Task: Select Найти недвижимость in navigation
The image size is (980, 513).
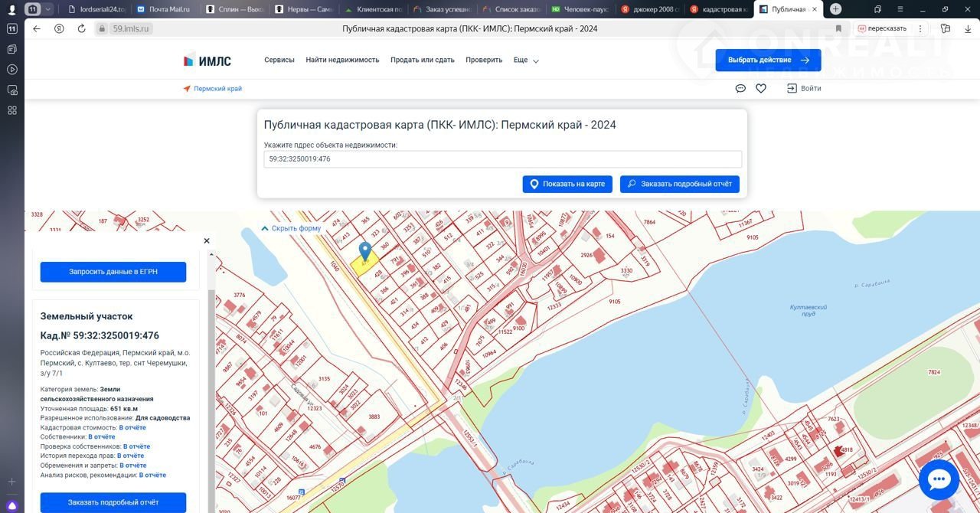Action: tap(342, 60)
